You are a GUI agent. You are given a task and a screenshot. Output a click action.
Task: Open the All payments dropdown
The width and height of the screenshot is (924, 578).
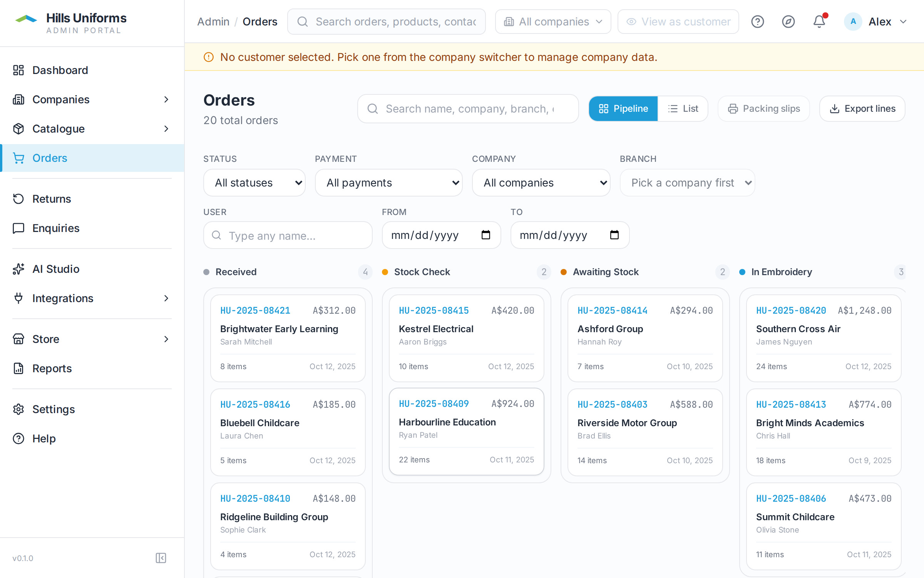[388, 183]
